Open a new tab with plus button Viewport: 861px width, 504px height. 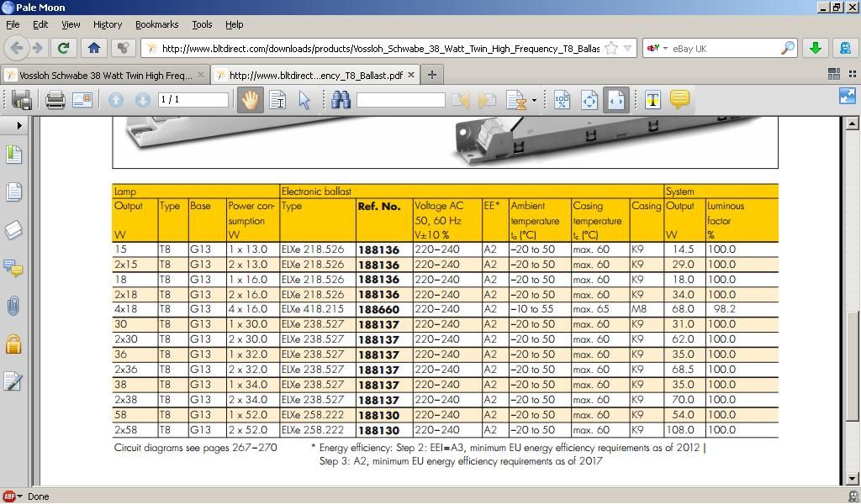click(432, 75)
